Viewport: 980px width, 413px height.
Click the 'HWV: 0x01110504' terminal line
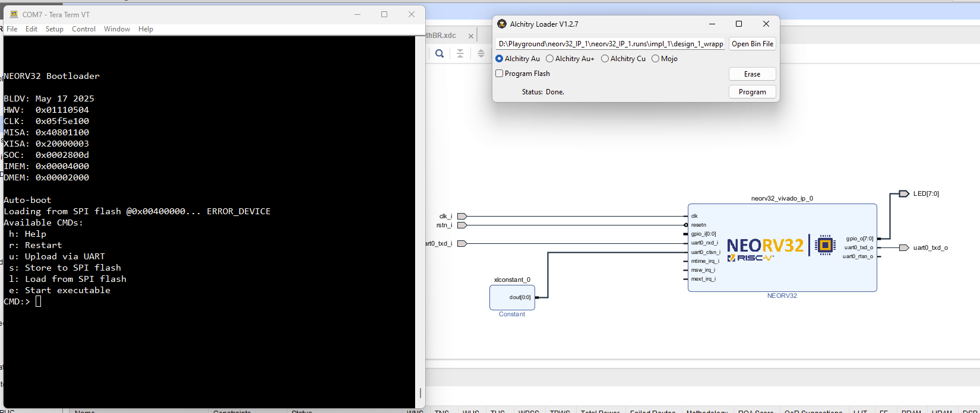click(46, 110)
